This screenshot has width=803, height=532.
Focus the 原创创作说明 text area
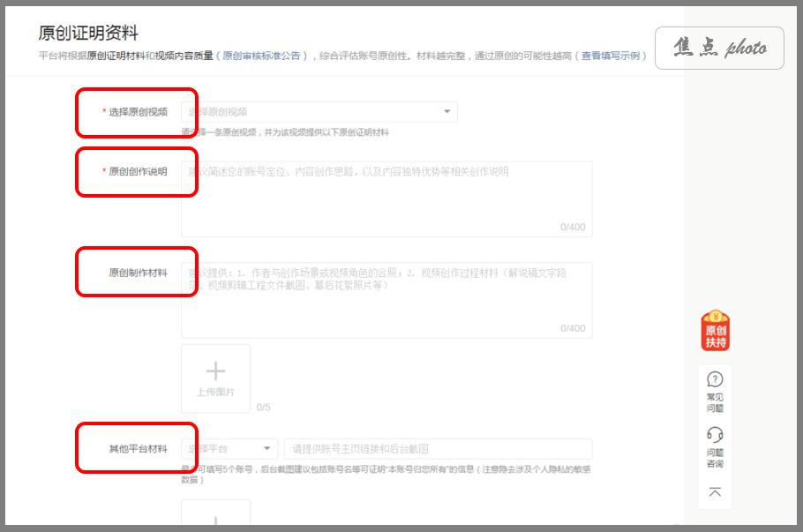(x=386, y=199)
